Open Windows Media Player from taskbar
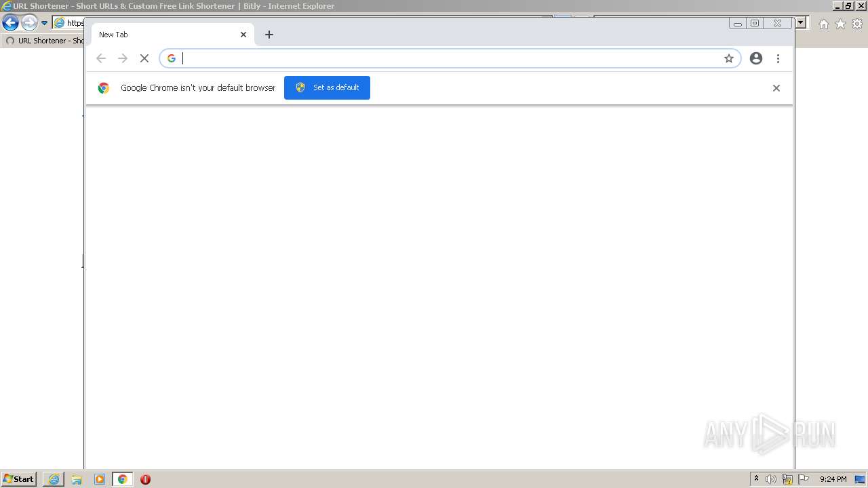Screen dimensions: 868x488 pos(100,479)
